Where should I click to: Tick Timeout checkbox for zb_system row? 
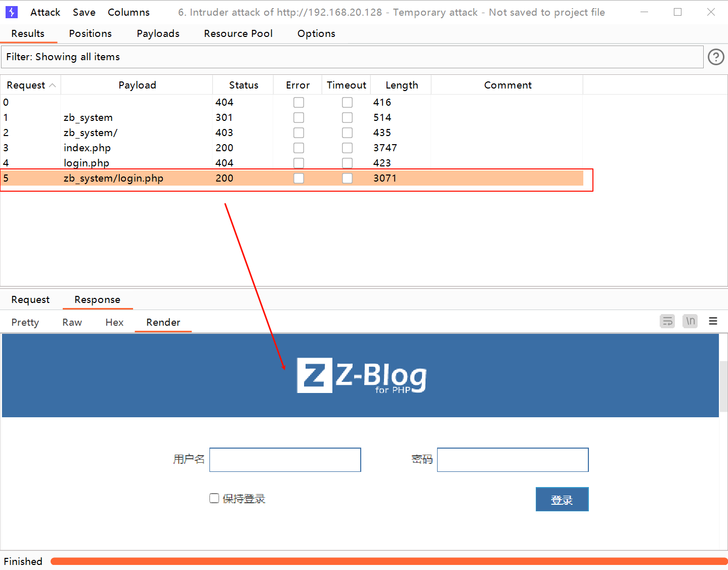tap(347, 117)
